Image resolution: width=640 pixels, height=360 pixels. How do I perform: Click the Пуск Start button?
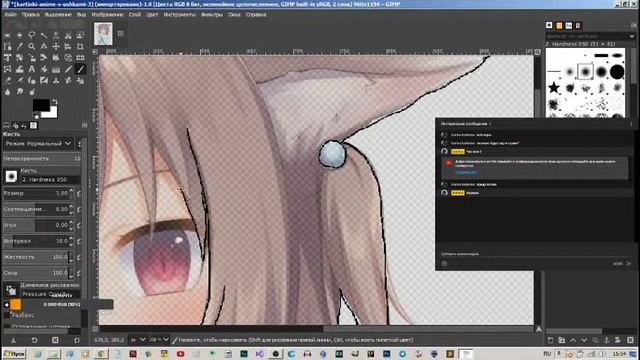[14, 353]
